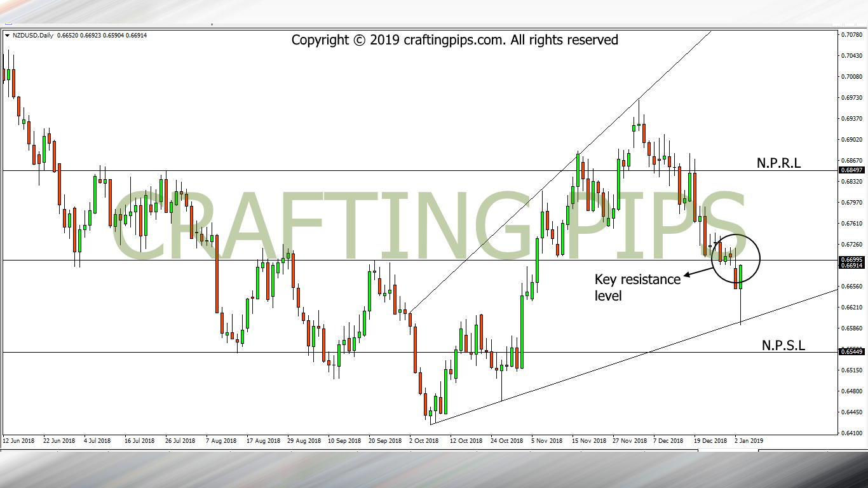The height and width of the screenshot is (488, 868).
Task: Click the 0.64100 price scale label
Action: point(851,433)
